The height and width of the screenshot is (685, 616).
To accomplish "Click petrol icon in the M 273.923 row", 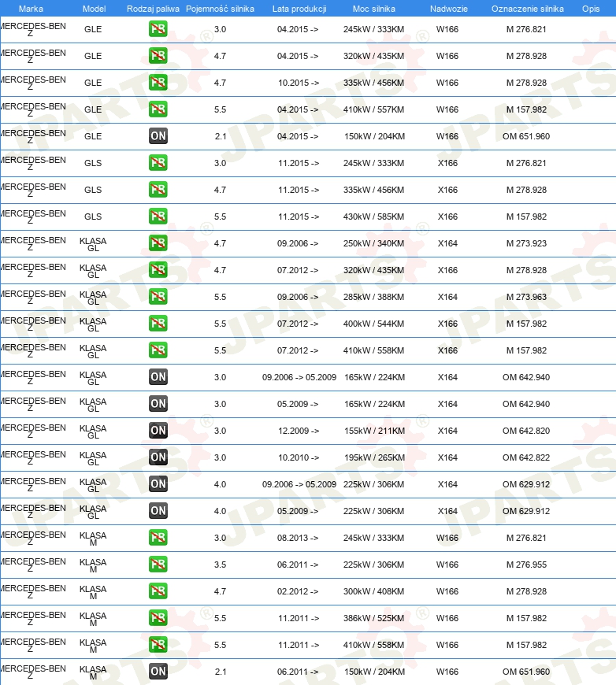I will tap(158, 243).
